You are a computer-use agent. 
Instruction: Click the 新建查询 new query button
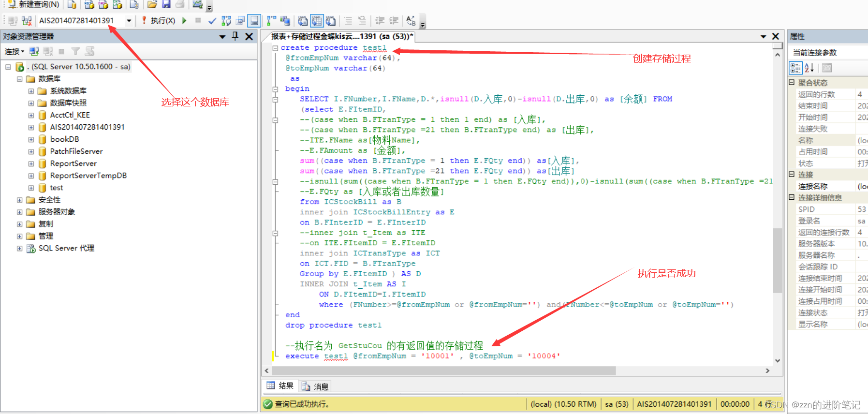(x=33, y=4)
